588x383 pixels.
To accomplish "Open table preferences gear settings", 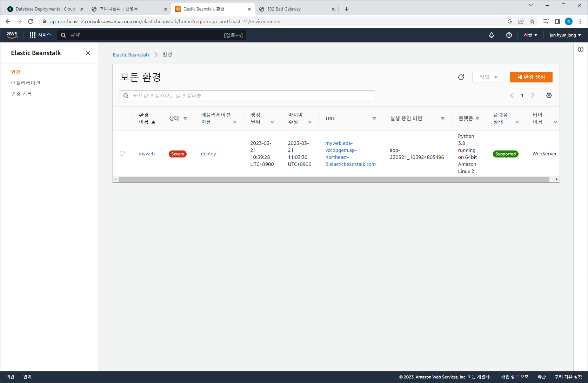I will 549,95.
